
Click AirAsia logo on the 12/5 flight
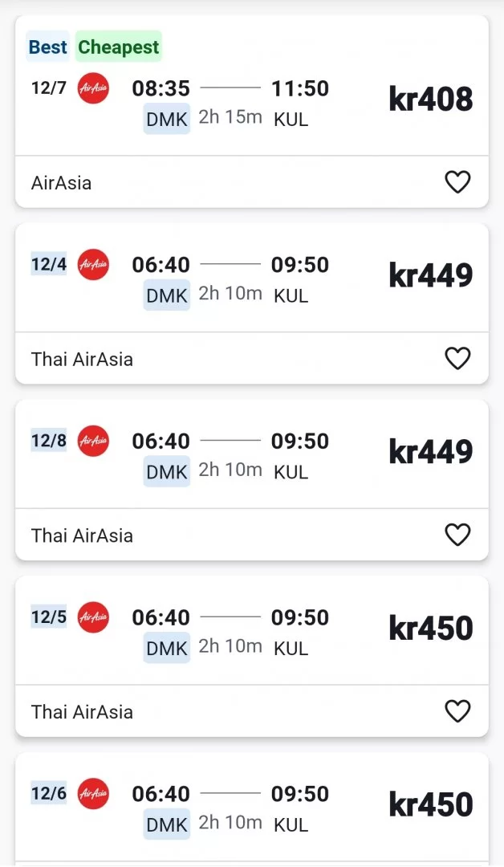[93, 617]
